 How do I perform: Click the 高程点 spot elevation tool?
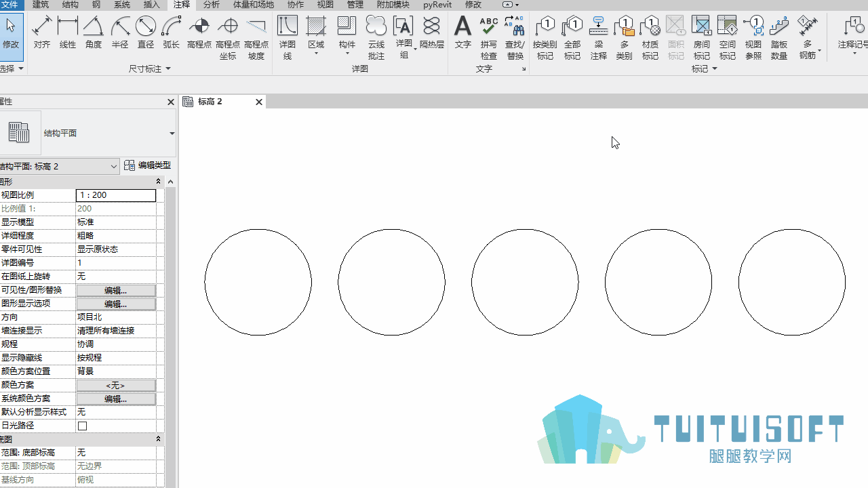(x=199, y=33)
